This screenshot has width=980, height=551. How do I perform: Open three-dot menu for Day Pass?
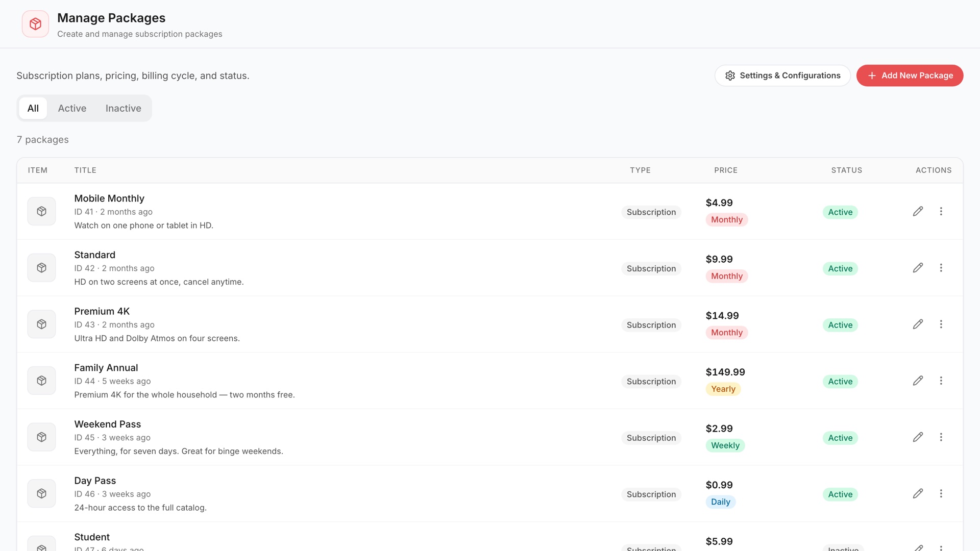coord(941,493)
